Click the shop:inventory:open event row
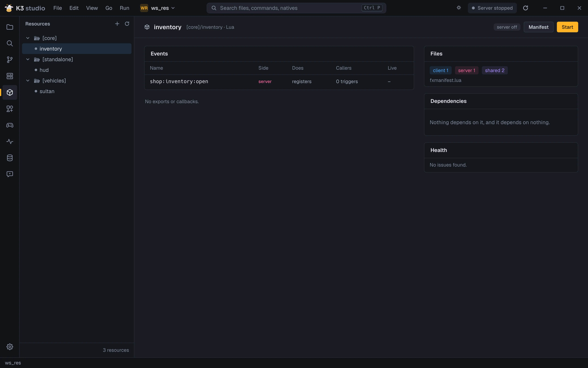Viewport: 588px width, 368px height. [279, 82]
